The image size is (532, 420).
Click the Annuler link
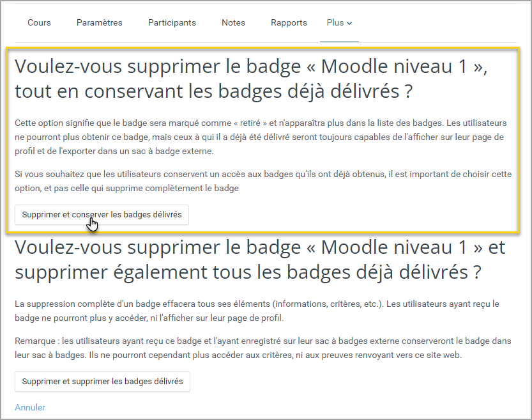[x=30, y=407]
